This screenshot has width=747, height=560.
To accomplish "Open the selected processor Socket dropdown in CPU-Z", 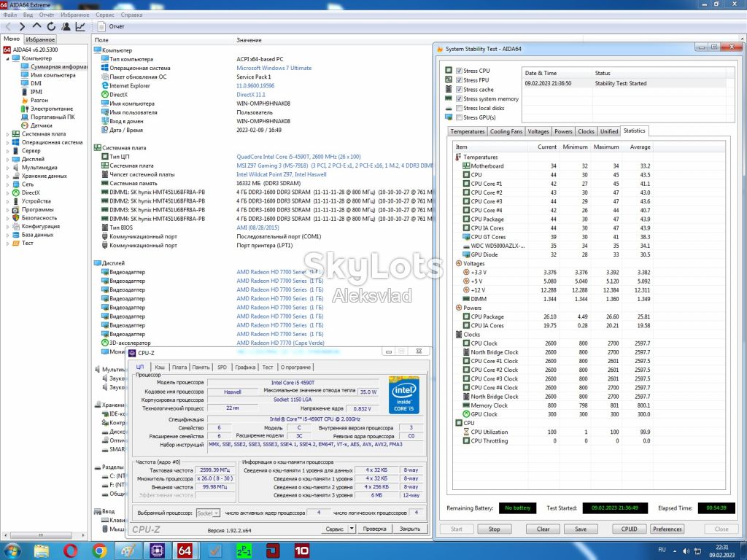I will click(208, 513).
